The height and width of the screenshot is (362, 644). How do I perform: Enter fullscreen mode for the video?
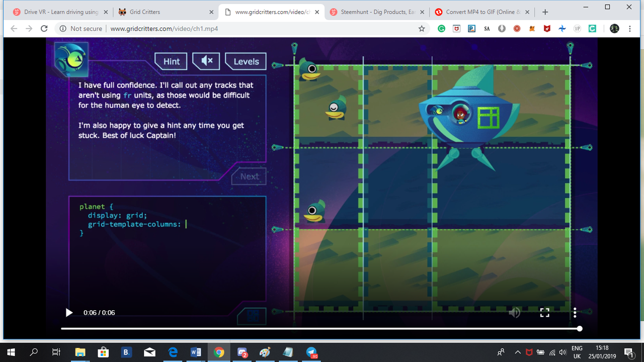[x=544, y=313]
